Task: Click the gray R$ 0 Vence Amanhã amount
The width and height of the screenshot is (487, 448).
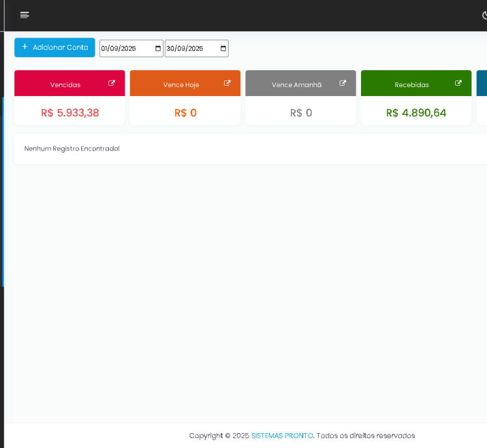Action: (301, 113)
